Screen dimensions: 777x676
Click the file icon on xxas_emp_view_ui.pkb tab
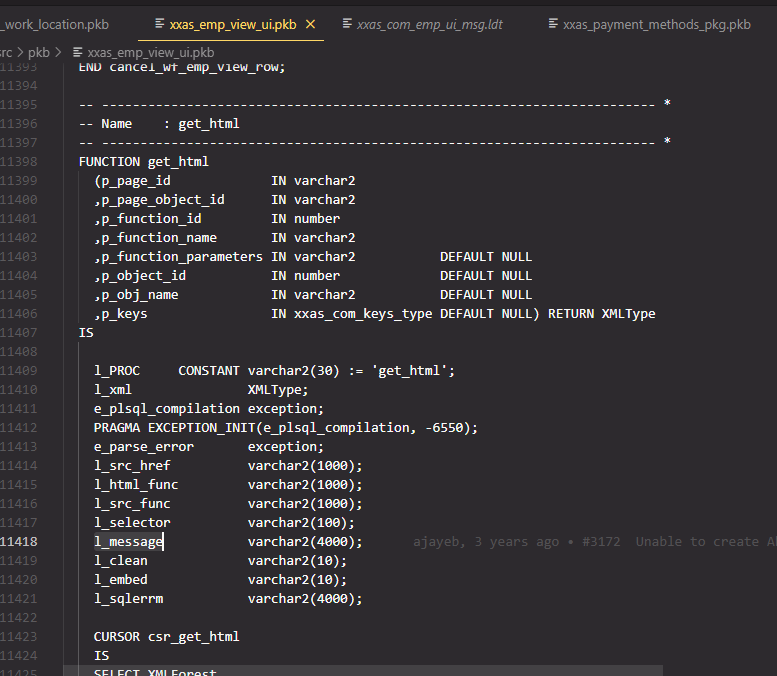click(x=160, y=23)
